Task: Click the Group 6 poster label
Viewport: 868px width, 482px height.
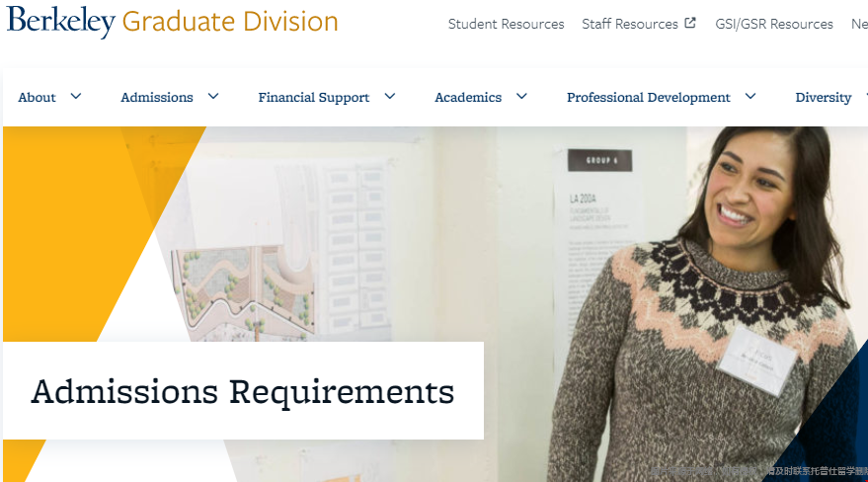Action: [x=600, y=160]
